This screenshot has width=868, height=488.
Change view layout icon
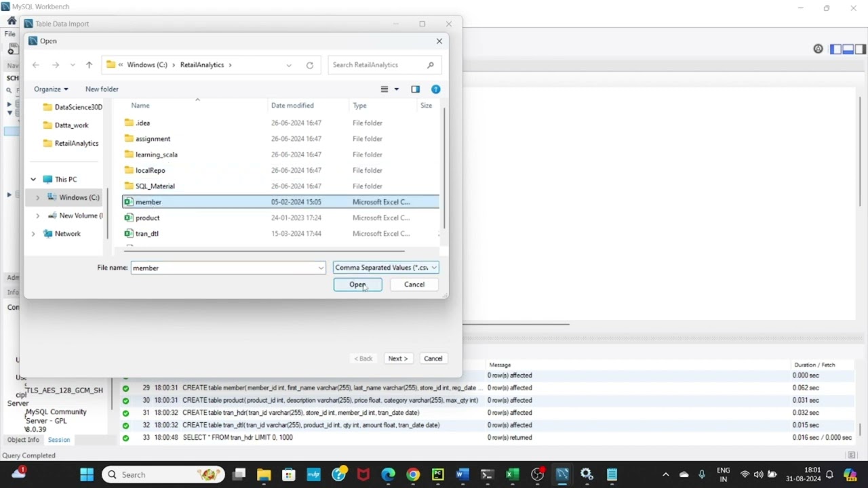tap(384, 89)
